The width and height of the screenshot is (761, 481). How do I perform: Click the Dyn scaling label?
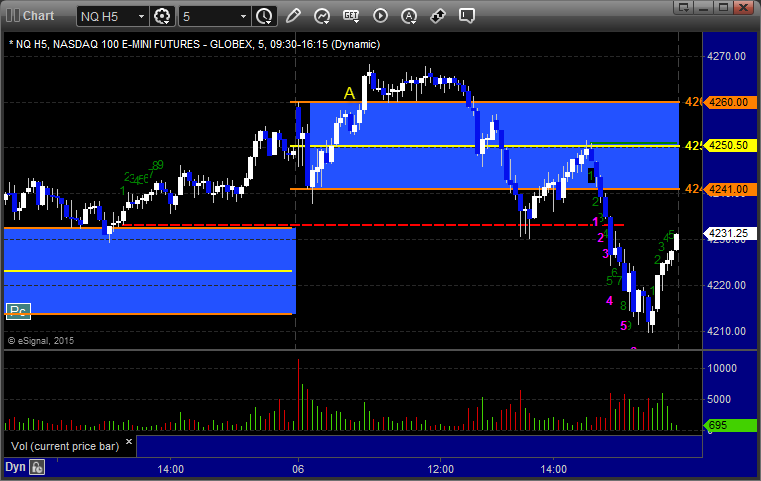pyautogui.click(x=15, y=467)
